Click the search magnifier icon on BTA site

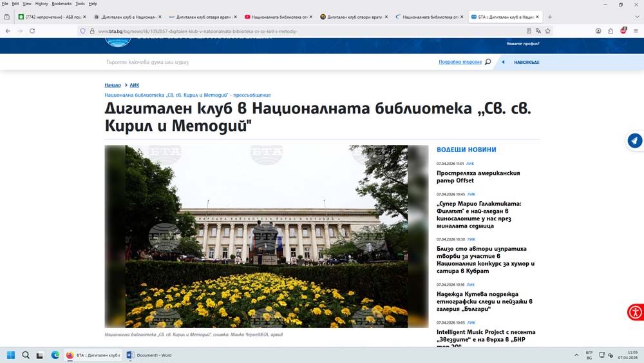[488, 62]
